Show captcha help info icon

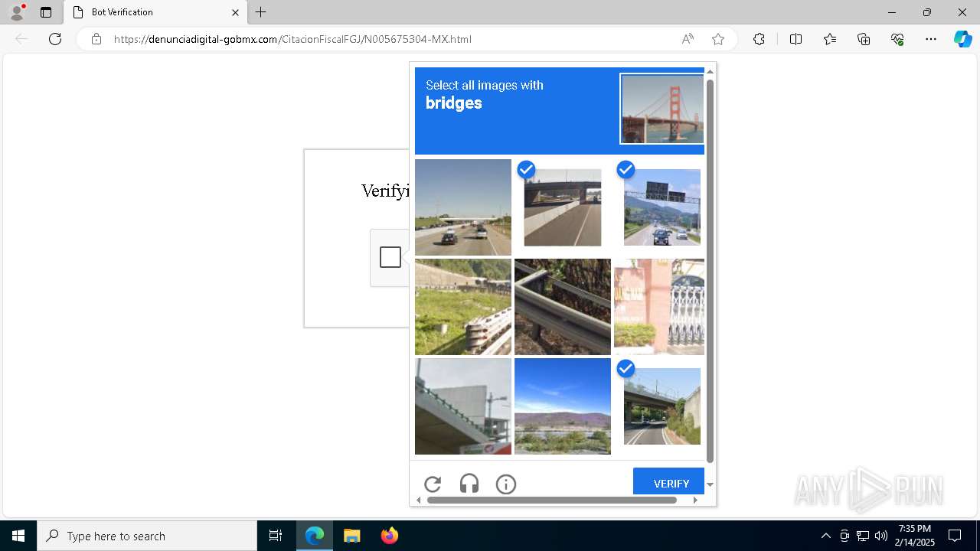tap(506, 484)
